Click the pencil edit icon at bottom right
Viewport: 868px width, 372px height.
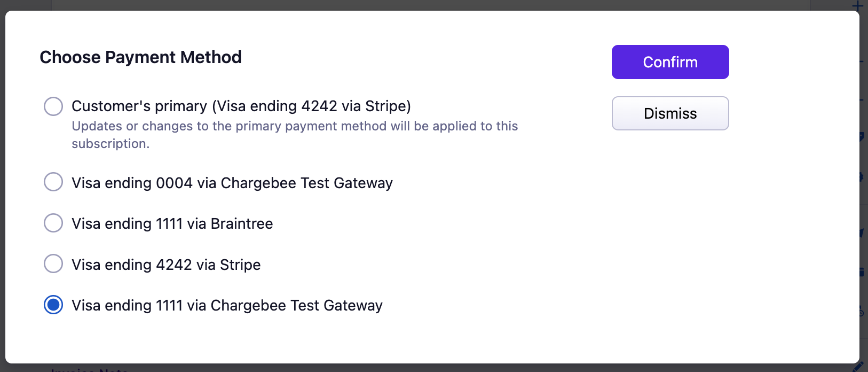(x=858, y=367)
